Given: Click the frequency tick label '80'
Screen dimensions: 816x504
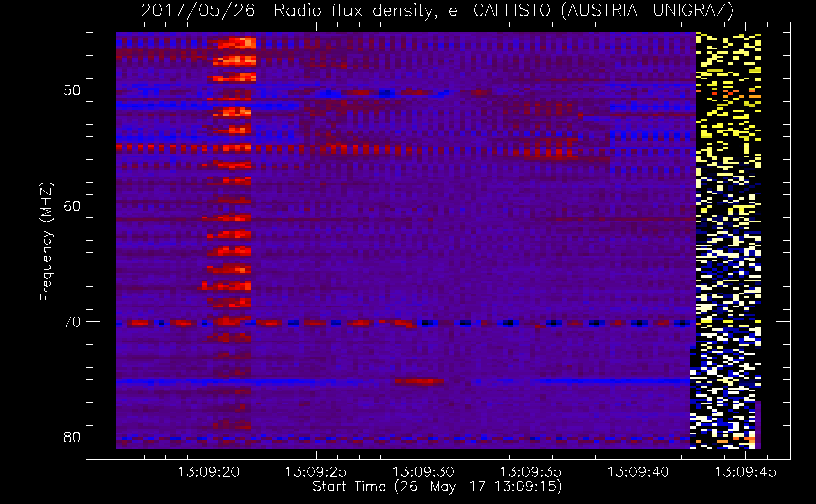Looking at the screenshot, I should [72, 437].
